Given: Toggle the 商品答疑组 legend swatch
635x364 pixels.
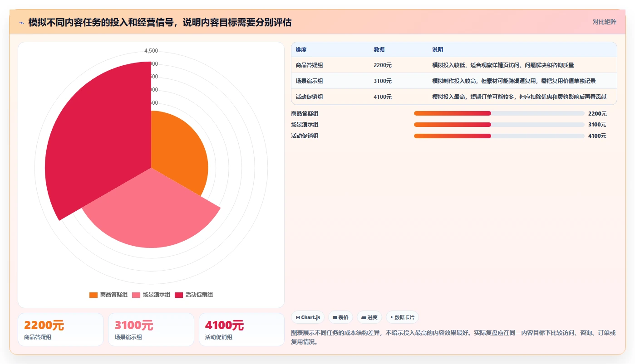Looking at the screenshot, I should [x=94, y=295].
